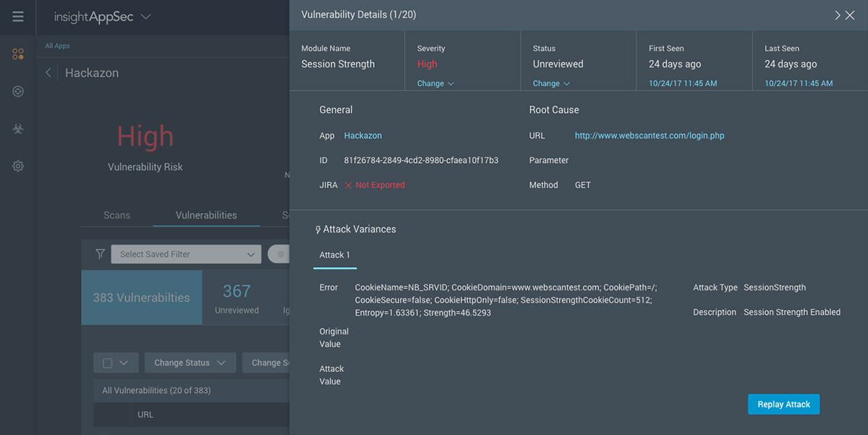Open the hamburger navigation menu
868x435 pixels.
[x=18, y=17]
